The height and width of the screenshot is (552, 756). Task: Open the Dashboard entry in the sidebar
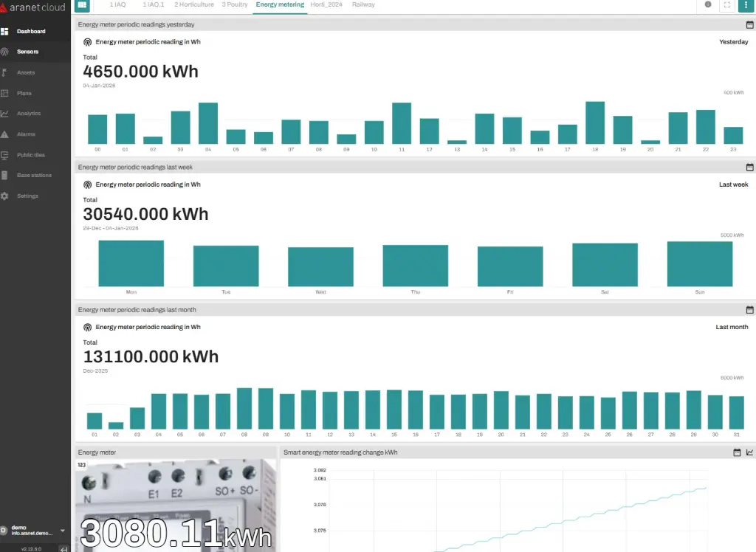(32, 30)
